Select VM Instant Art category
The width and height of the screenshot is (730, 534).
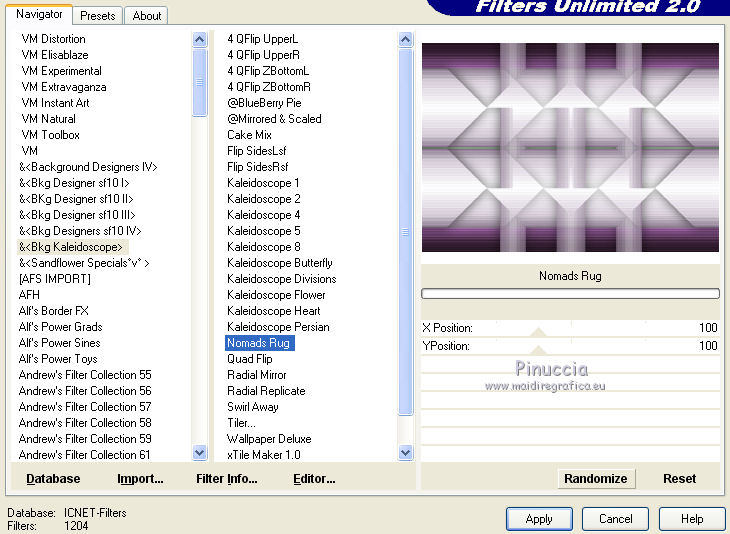pyautogui.click(x=55, y=103)
